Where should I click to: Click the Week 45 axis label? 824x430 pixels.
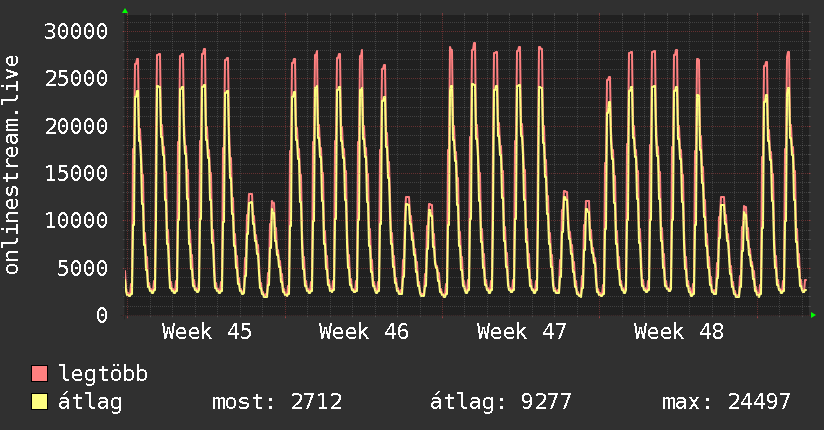point(207,332)
